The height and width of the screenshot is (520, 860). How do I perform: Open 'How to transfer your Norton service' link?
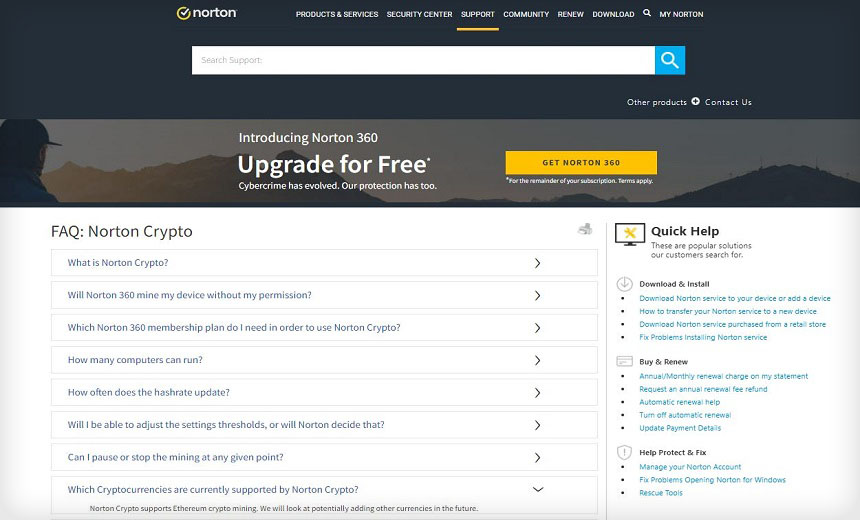[728, 311]
